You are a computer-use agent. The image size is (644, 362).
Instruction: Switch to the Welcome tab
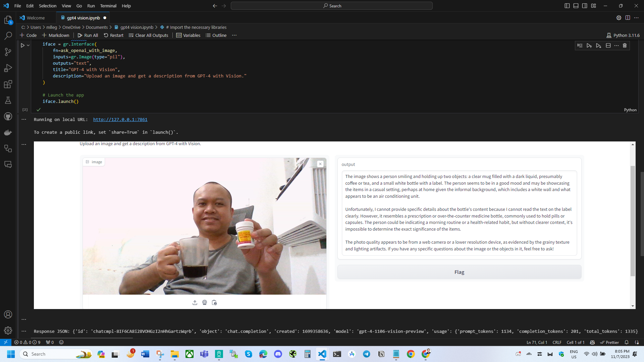(36, 18)
